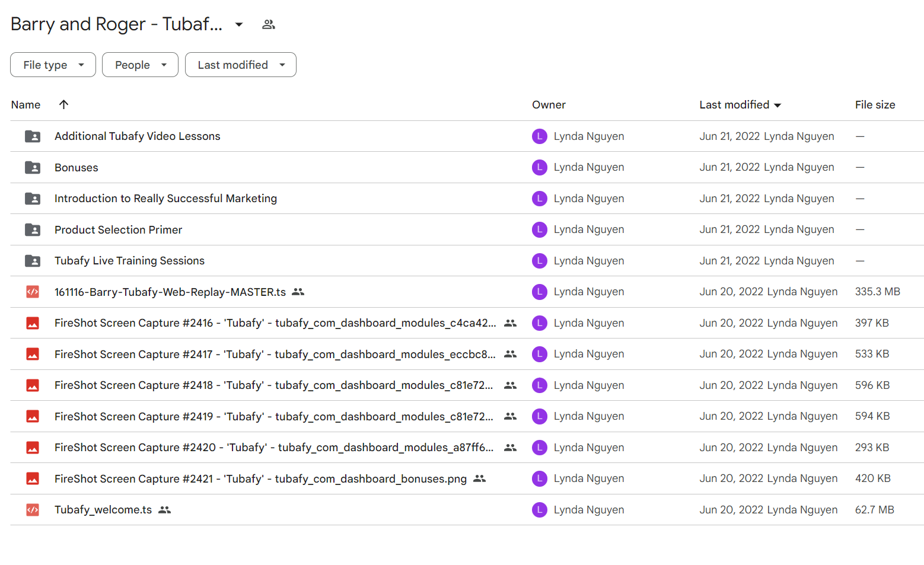Click shared icon next to FireShot Capture #2419
Image resolution: width=924 pixels, height=565 pixels.
[510, 416]
